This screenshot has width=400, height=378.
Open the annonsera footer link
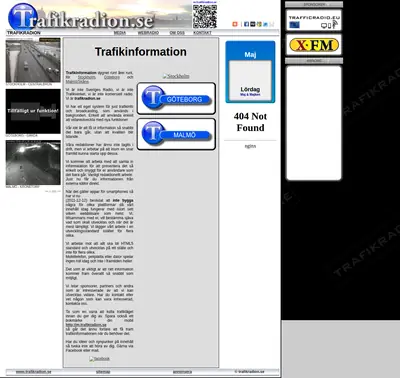coord(182,372)
